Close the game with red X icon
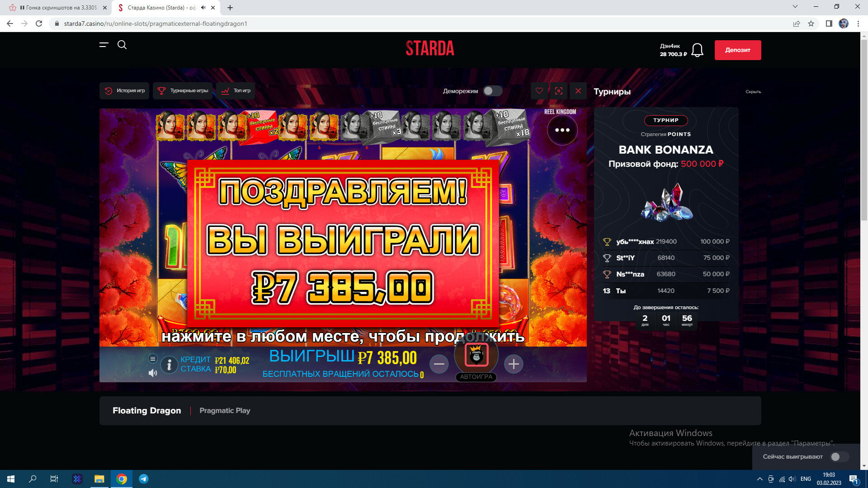 coord(578,91)
